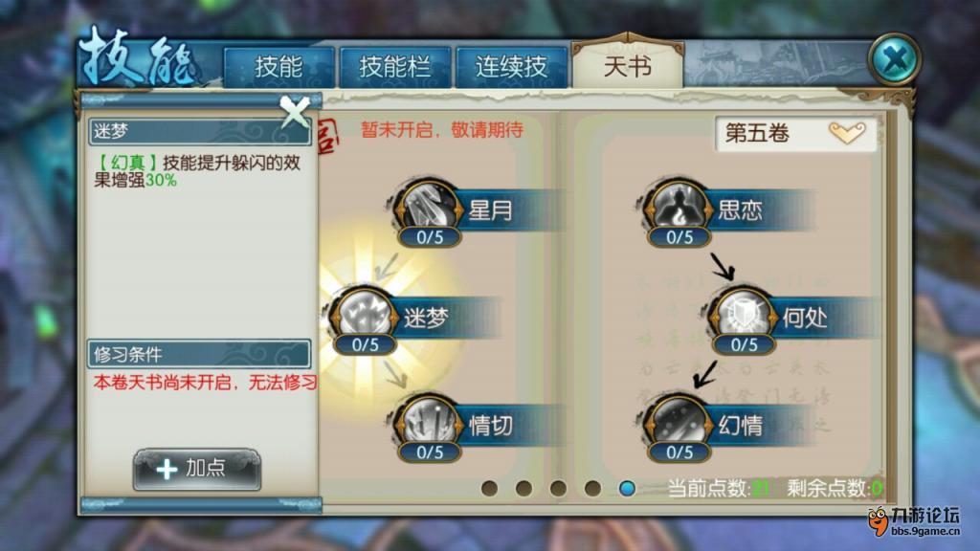
Task: Go to the fourth page dot
Action: [593, 488]
